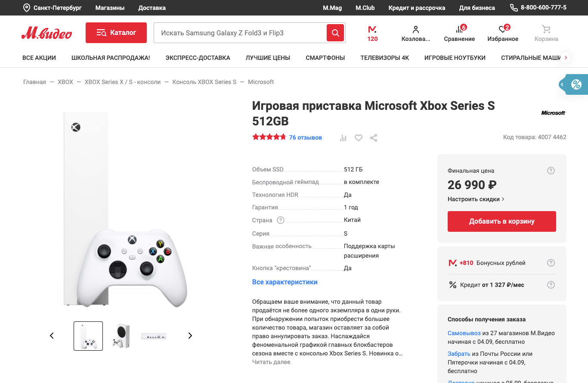Click the M.Club bonus points icon
This screenshot has width=588, height=383.
coord(372,33)
